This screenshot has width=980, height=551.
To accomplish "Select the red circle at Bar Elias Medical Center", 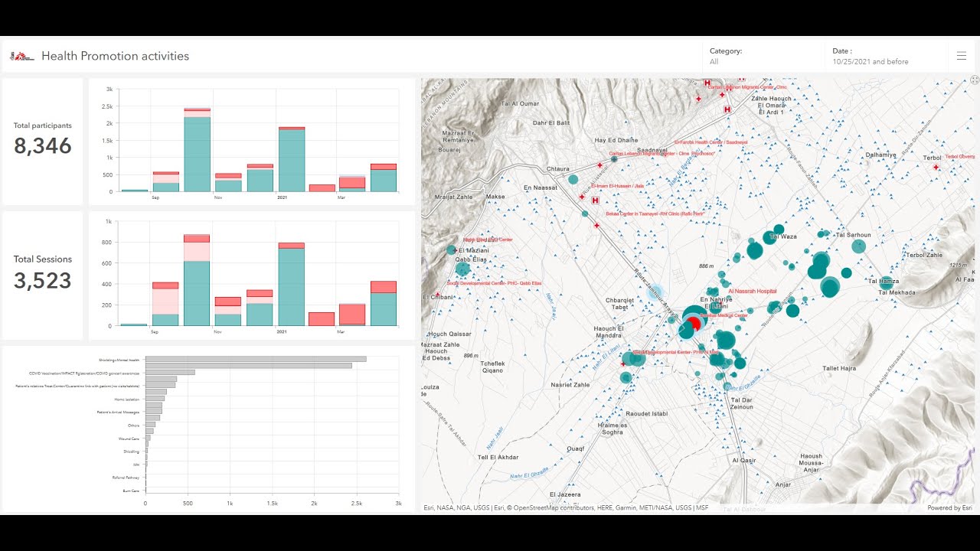I will pos(693,324).
